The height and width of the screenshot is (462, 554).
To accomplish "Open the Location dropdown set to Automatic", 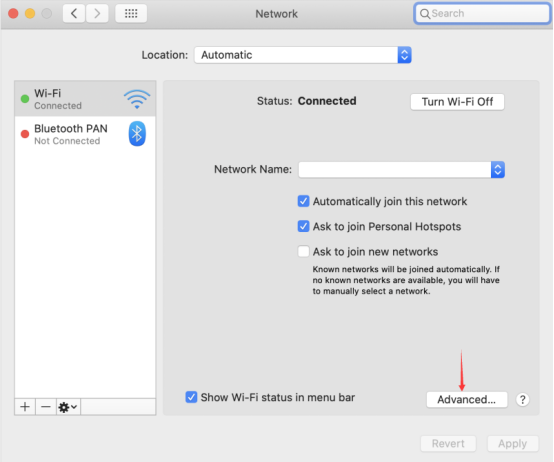I will coord(303,55).
